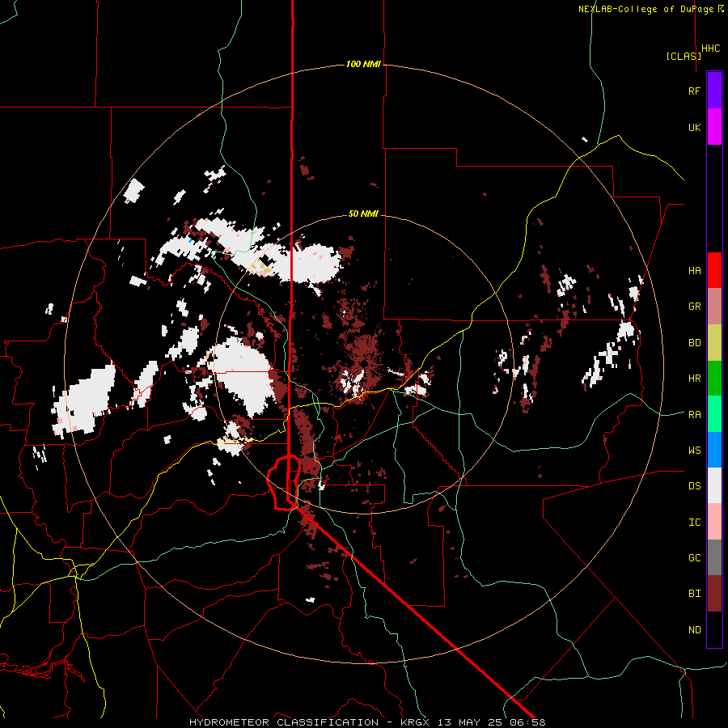Click the HR legend label
This screenshot has height=728, width=728.
694,379
